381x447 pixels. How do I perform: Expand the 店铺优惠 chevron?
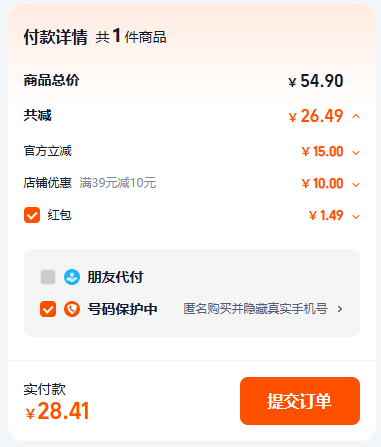356,185
